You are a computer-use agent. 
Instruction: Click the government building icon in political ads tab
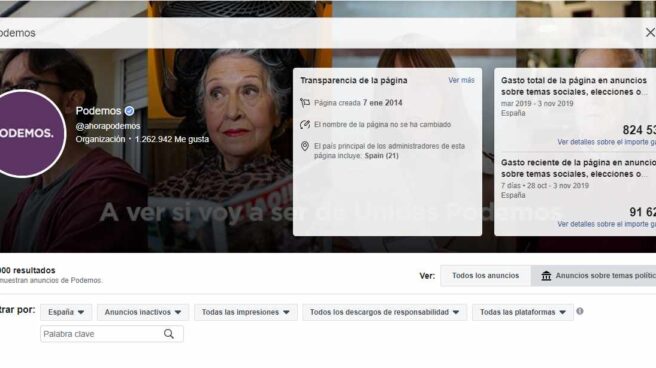point(546,276)
